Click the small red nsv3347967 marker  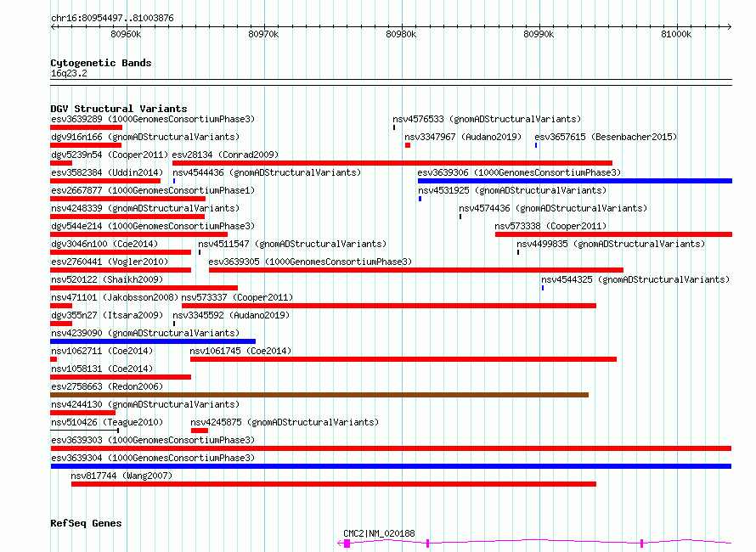408,145
